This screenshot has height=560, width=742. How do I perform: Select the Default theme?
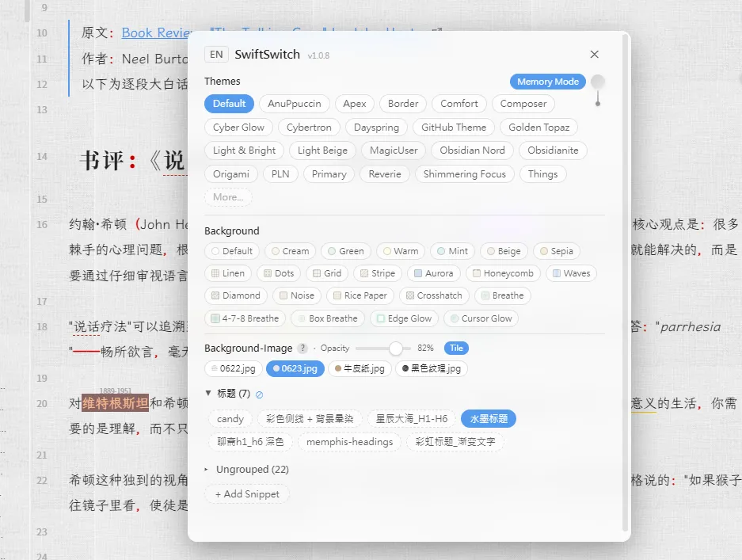[229, 104]
